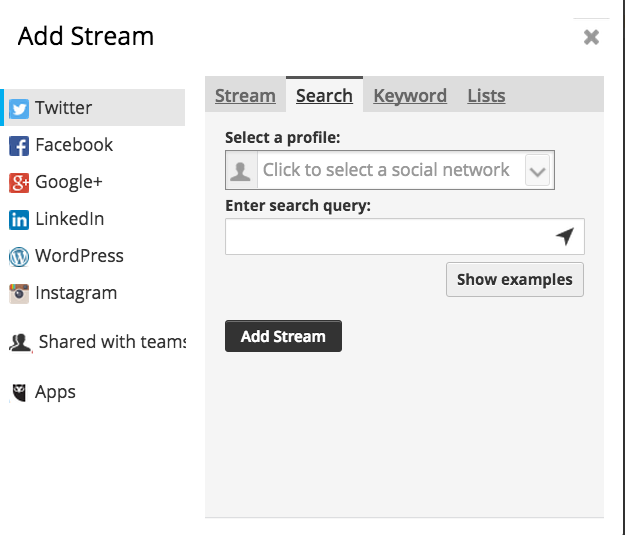The width and height of the screenshot is (625, 535).
Task: Choose Twitter in the sidebar
Action: 94,108
